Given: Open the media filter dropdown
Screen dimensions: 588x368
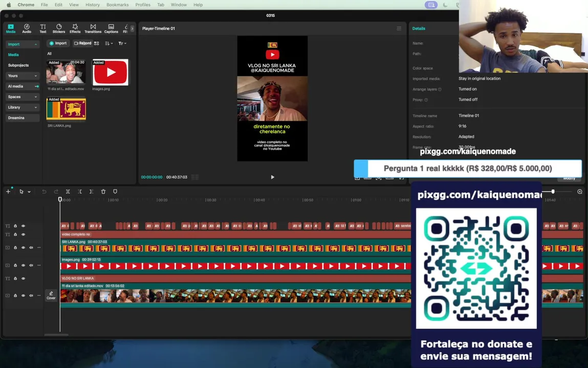Looking at the screenshot, I should (x=122, y=43).
